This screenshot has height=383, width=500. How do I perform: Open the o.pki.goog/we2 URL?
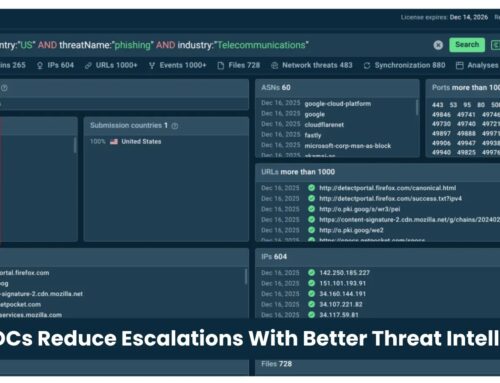pyautogui.click(x=351, y=230)
